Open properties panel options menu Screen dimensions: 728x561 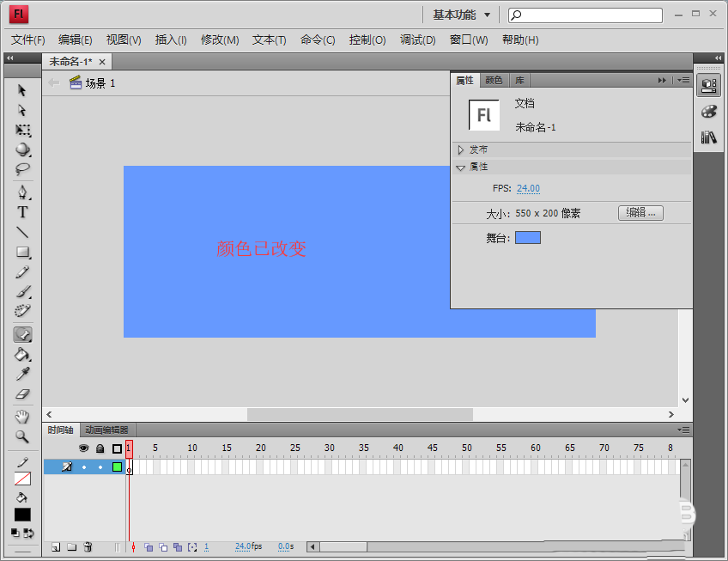tap(683, 81)
